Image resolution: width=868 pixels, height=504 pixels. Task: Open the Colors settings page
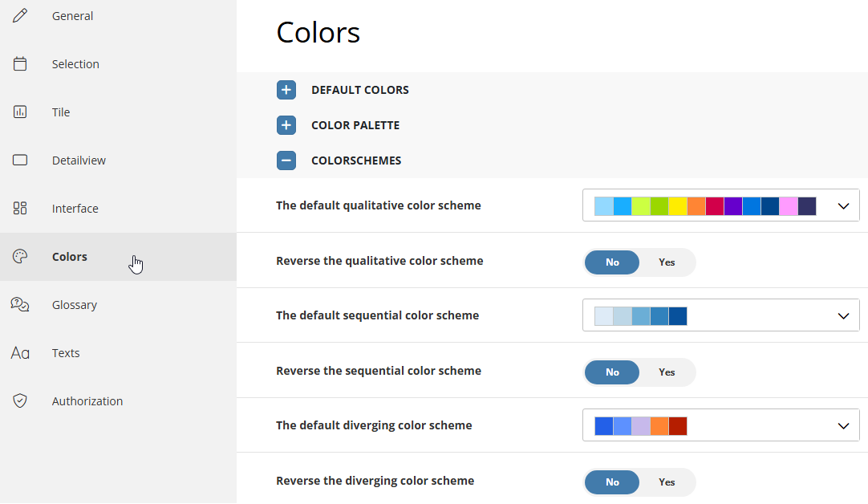tap(70, 257)
